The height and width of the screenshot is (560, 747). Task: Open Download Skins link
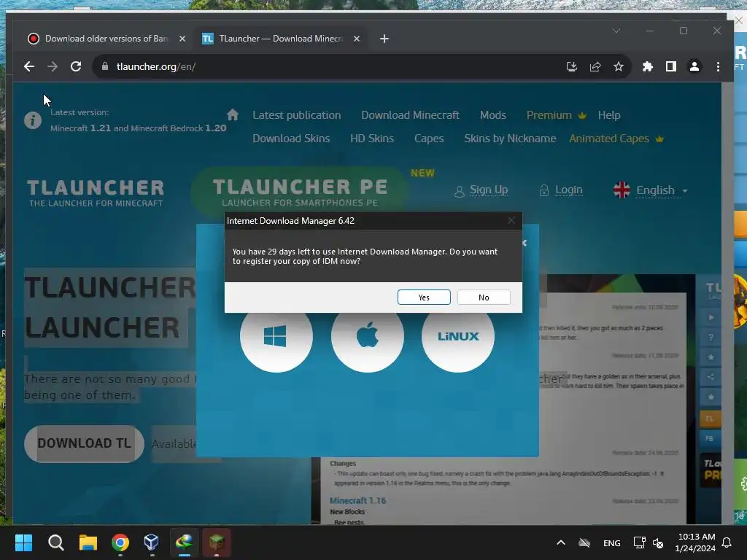click(x=291, y=139)
